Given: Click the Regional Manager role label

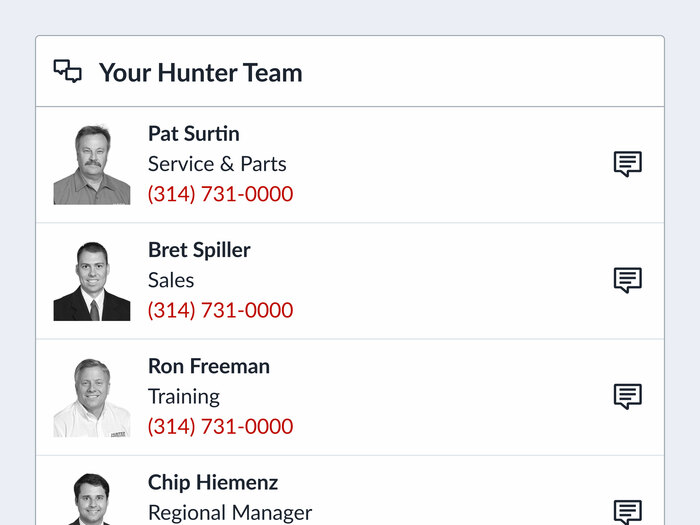Looking at the screenshot, I should [230, 512].
